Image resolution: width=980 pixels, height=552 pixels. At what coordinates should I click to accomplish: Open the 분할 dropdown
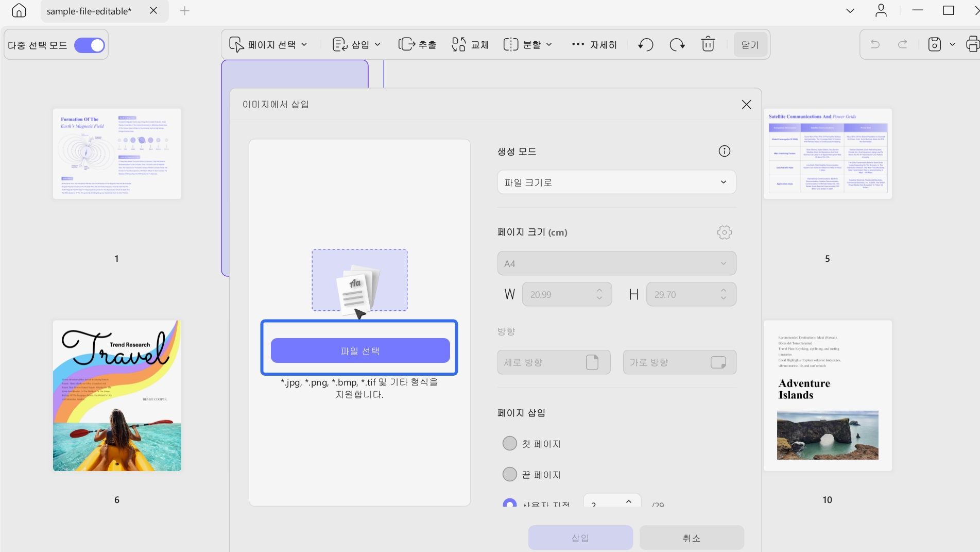[528, 45]
